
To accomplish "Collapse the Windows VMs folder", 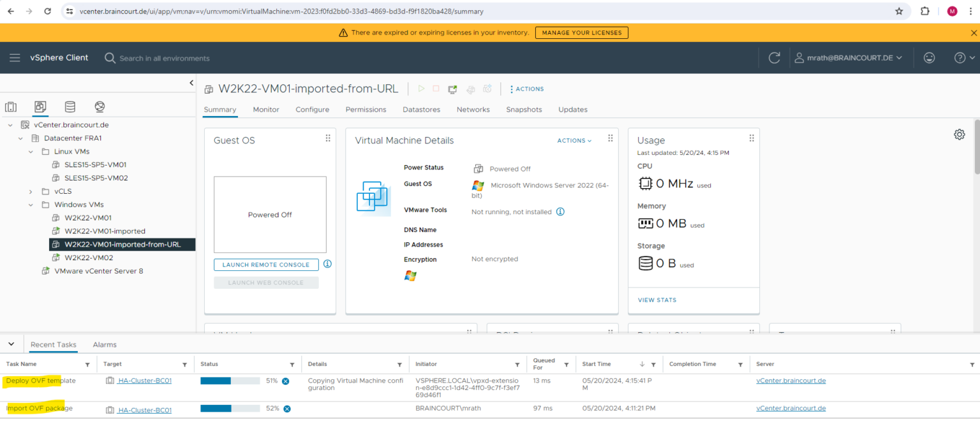I will coord(30,204).
